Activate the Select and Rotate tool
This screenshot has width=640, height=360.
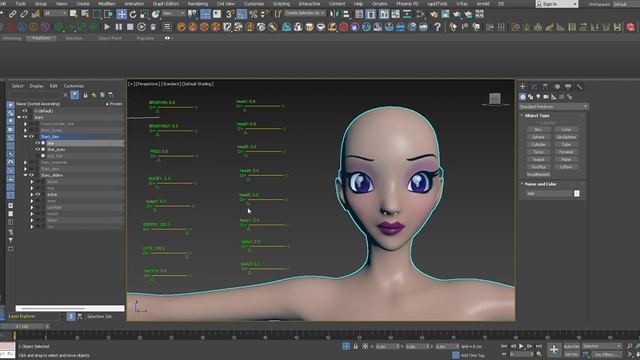133,14
